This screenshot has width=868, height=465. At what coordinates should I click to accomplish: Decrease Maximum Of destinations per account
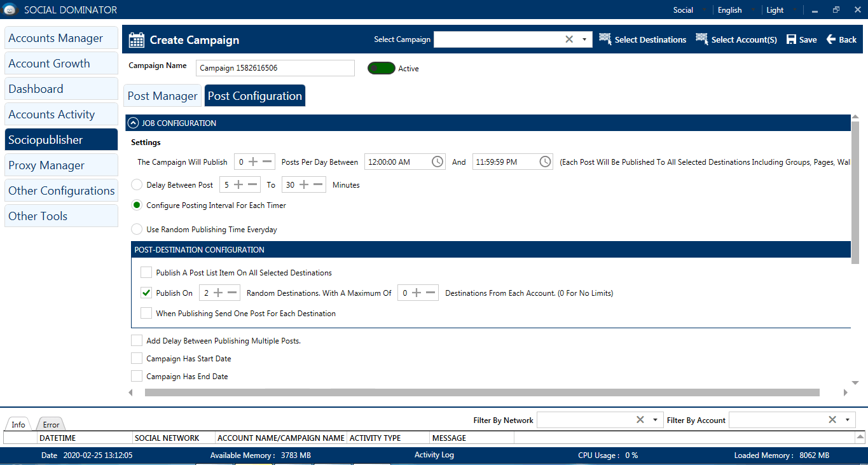431,293
